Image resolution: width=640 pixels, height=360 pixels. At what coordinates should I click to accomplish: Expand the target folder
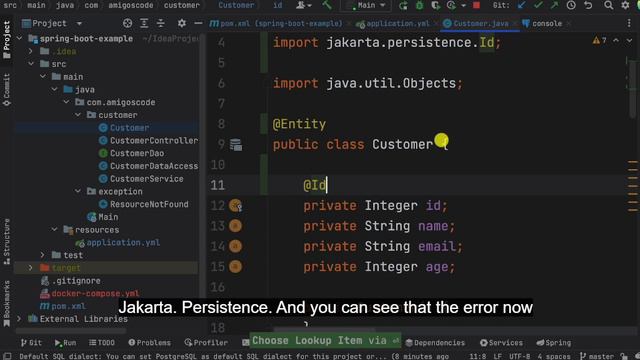click(31, 268)
